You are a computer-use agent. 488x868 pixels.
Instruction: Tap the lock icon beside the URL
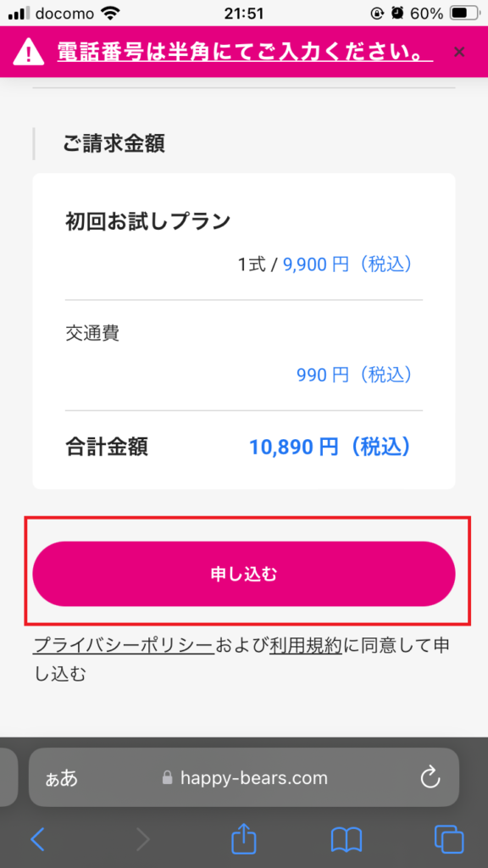(168, 778)
